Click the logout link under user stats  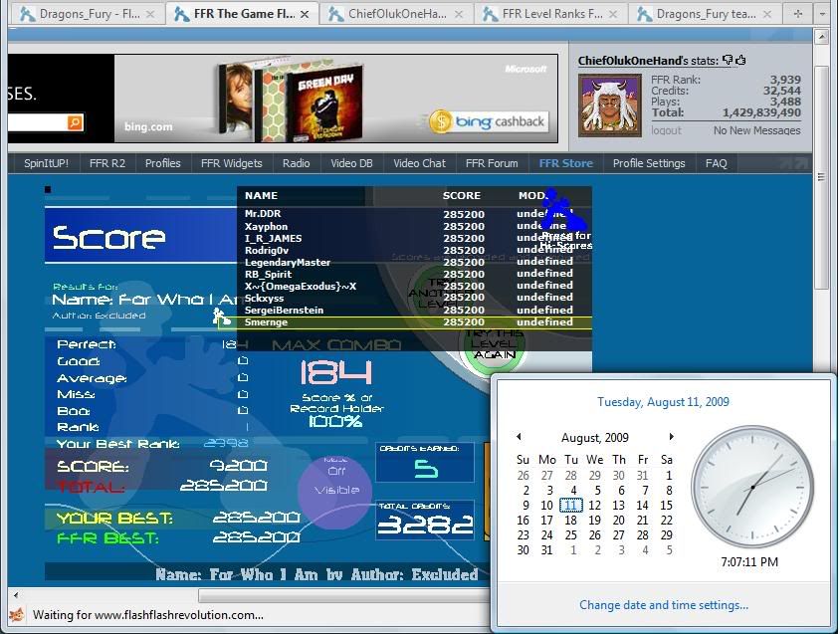pyautogui.click(x=666, y=130)
